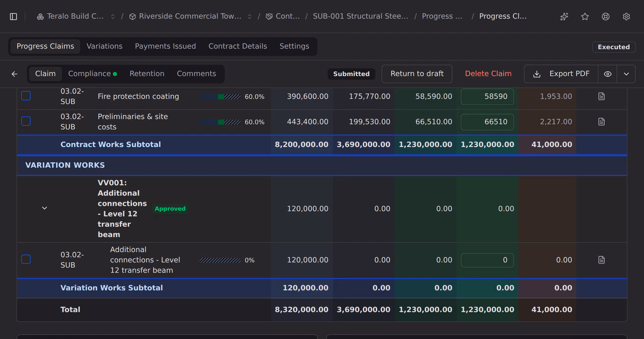Screen dimensions: 644x339
Task: Open the Progress ... breadcrumb link
Action: (x=442, y=17)
